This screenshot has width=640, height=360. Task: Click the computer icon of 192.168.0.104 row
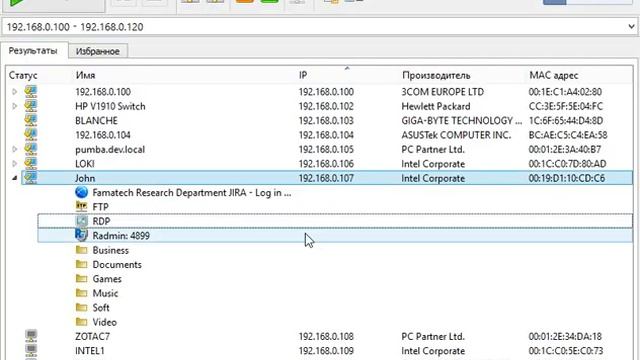tap(31, 134)
